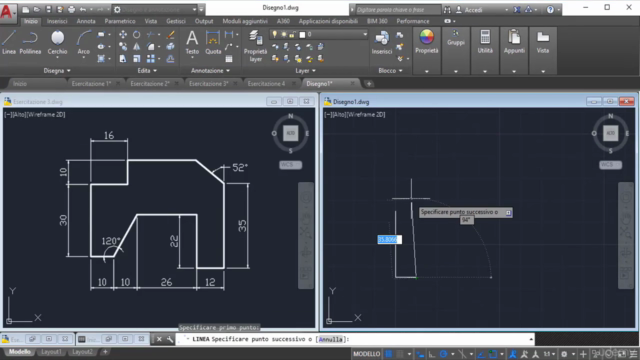Open the Annota ribbon tab

86,21
